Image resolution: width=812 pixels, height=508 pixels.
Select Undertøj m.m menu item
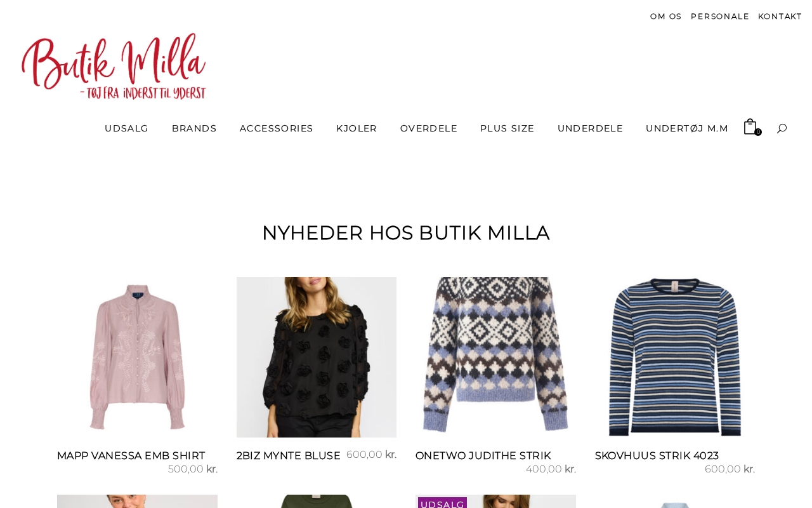687,128
